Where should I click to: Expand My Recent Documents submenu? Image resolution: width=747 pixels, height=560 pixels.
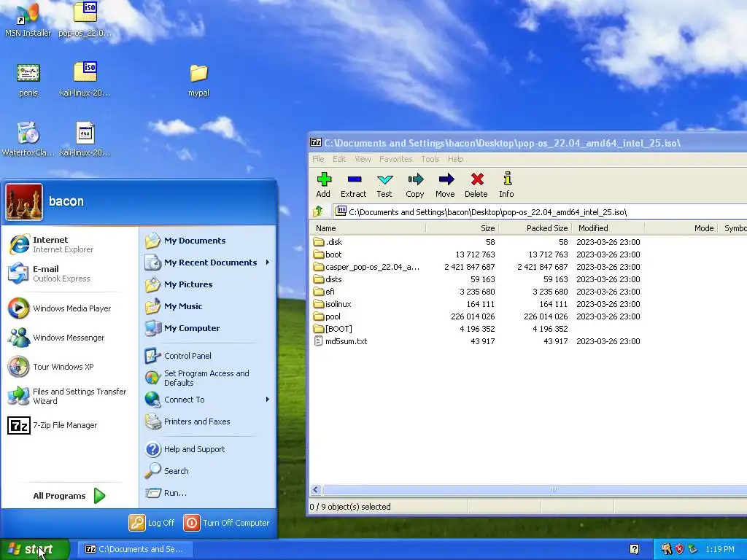pos(208,262)
